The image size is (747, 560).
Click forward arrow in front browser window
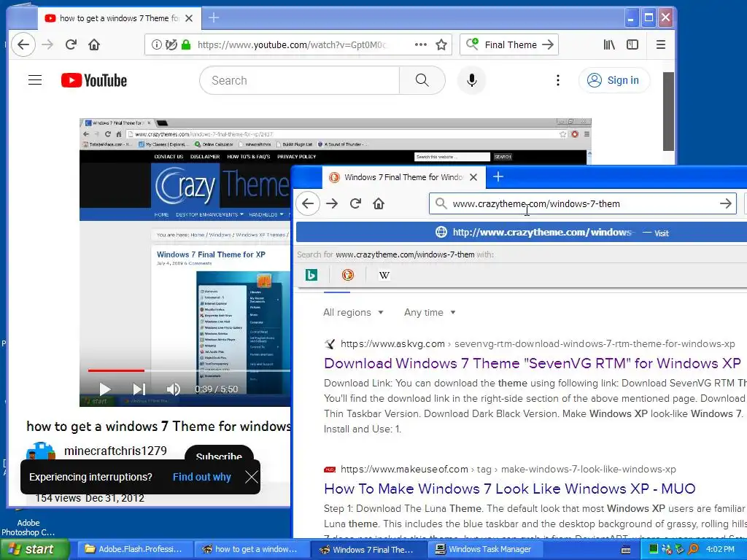pyautogui.click(x=332, y=204)
